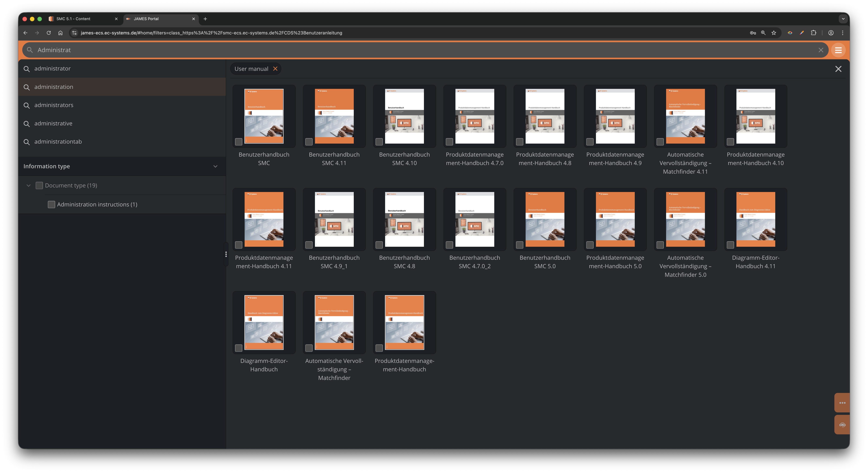Viewport: 868px width, 473px height.
Task: Choose the 'administrators' search suggestion
Action: click(54, 105)
